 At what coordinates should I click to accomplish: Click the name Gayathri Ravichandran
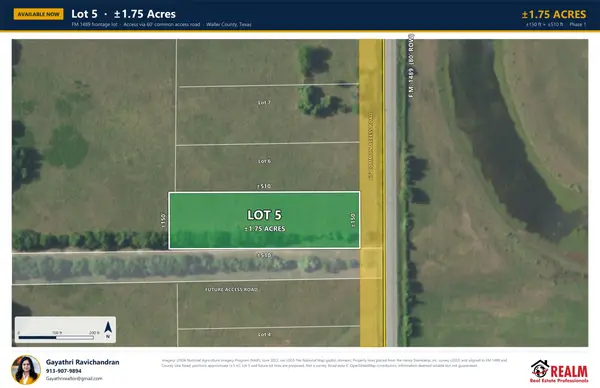(x=83, y=362)
